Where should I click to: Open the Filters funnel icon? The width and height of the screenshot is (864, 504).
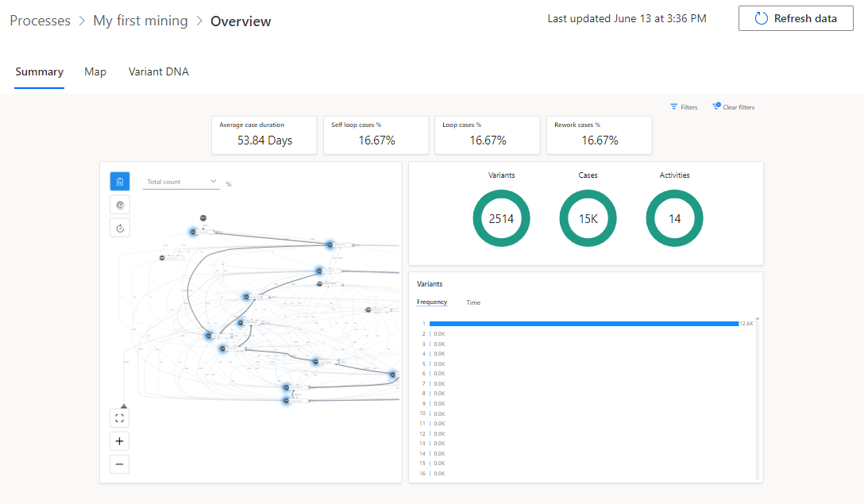[x=674, y=106]
